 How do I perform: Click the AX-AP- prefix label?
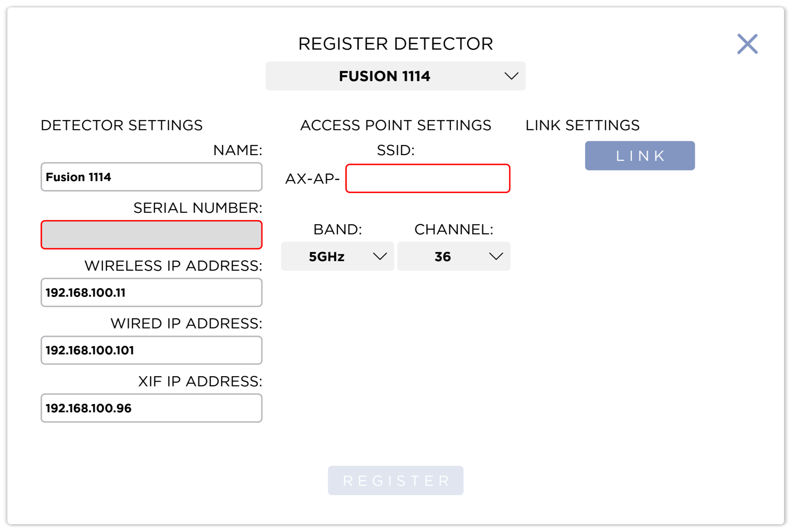point(312,179)
